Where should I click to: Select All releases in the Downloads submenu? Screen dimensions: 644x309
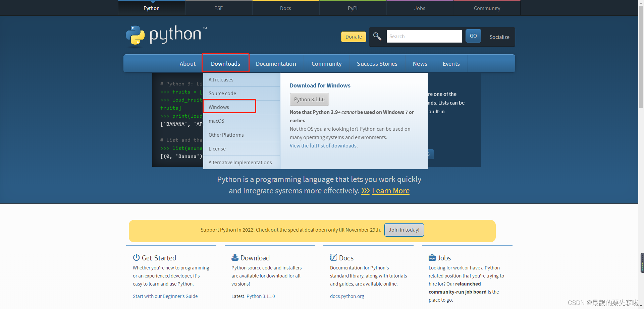tap(241, 80)
